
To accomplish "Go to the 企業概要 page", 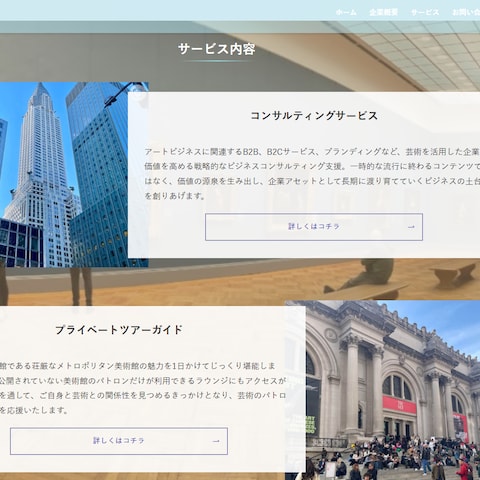I will click(x=383, y=12).
